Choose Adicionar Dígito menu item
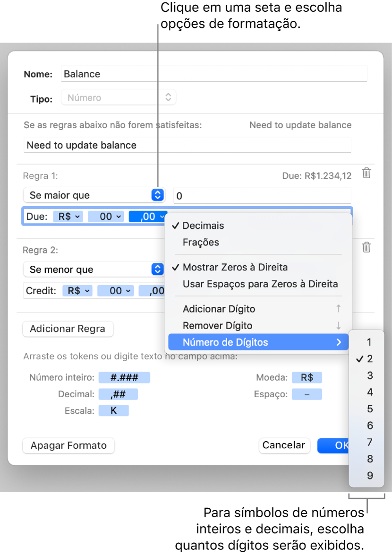Viewport: 392px width, 557px height. point(259,309)
